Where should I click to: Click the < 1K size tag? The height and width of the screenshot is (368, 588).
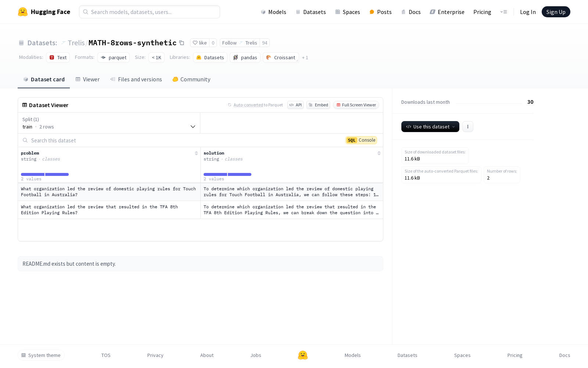point(157,57)
